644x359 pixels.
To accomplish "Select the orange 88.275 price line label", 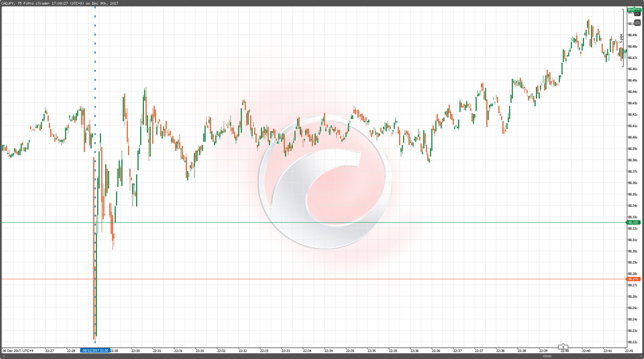I will 633,279.
